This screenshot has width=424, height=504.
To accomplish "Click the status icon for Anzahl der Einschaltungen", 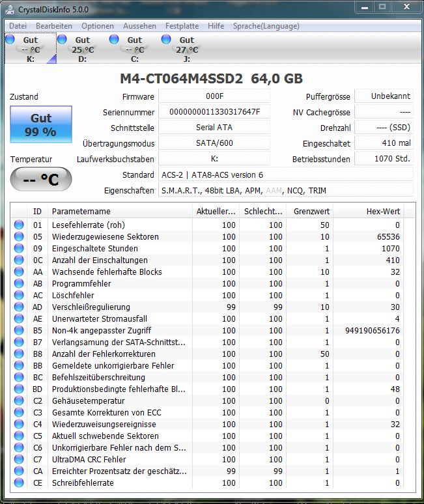I will tap(19, 260).
